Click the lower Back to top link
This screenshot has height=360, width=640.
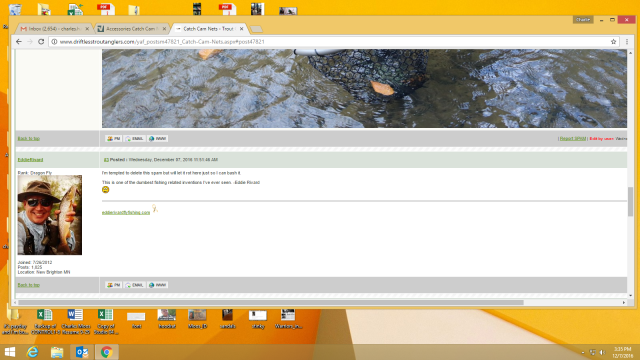(x=29, y=285)
